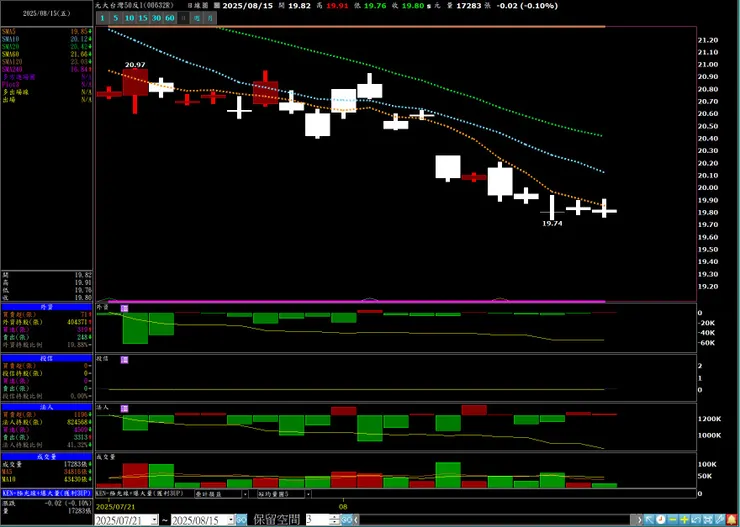
Task: Click the undo arrow icon in bottom toolbar
Action: point(696,519)
